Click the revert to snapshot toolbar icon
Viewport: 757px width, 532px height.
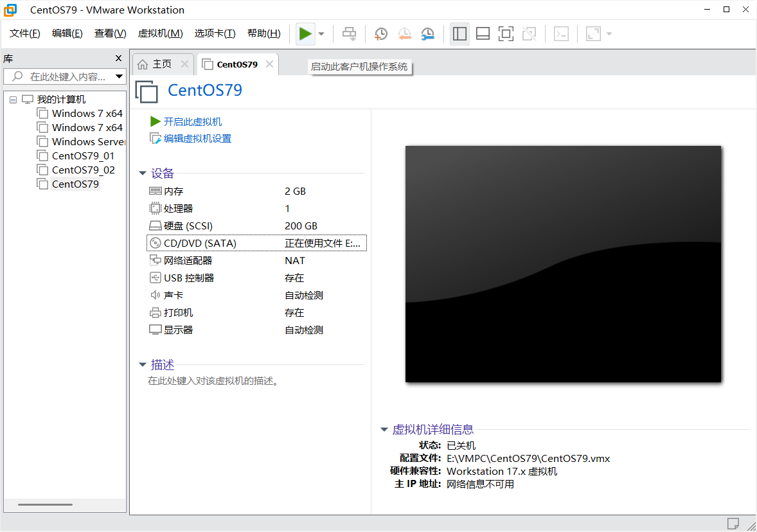pyautogui.click(x=405, y=34)
